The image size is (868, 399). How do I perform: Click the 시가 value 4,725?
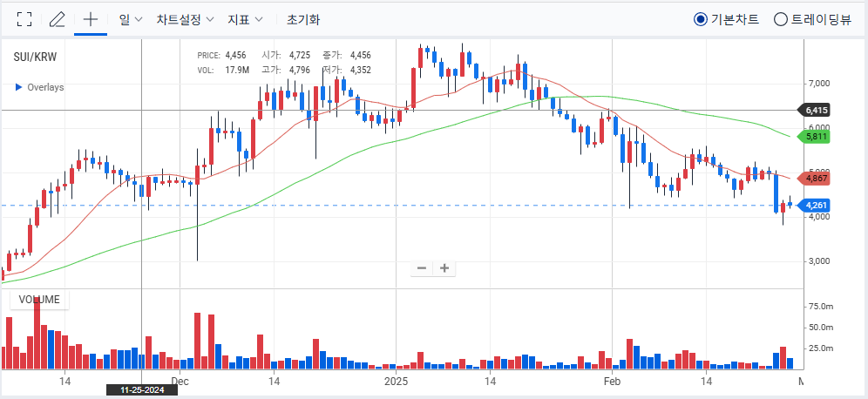coord(300,56)
